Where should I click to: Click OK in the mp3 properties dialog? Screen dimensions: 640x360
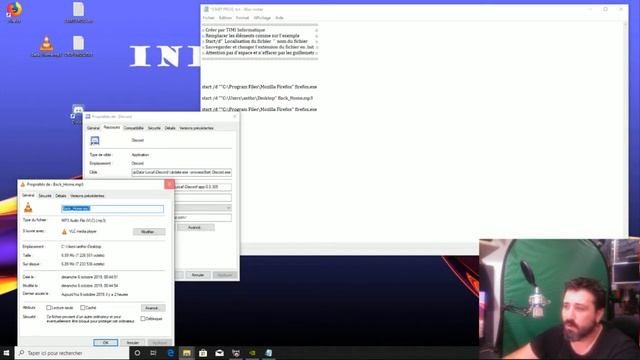coord(106,342)
